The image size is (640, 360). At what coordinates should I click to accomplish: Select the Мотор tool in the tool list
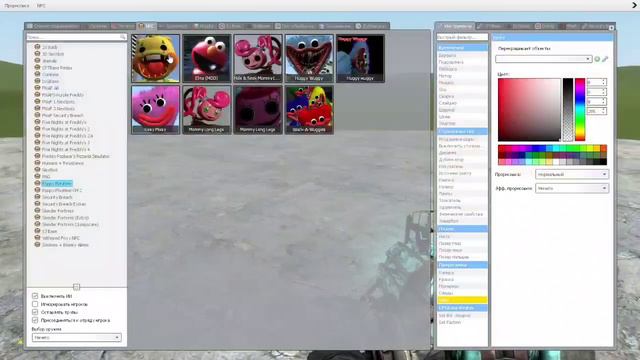[462, 76]
